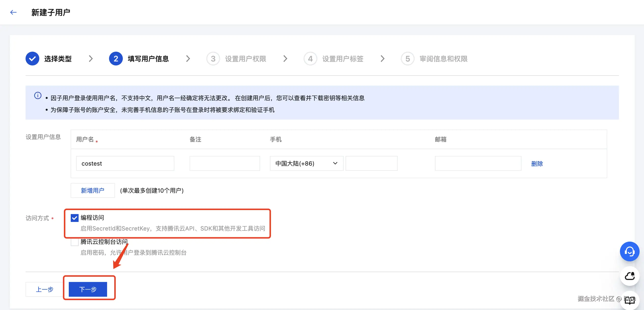This screenshot has height=310, width=644.
Task: Click the 用户名 input containing costest
Action: 125,163
